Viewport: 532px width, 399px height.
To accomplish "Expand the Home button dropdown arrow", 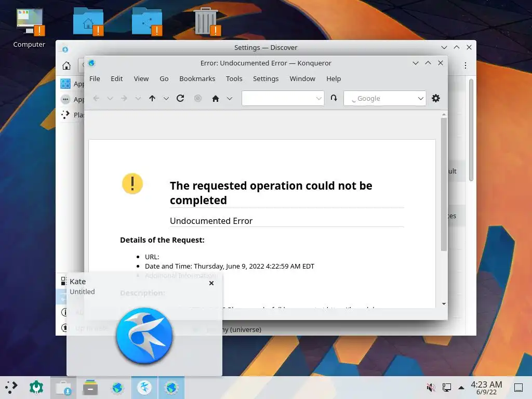I will pyautogui.click(x=230, y=98).
